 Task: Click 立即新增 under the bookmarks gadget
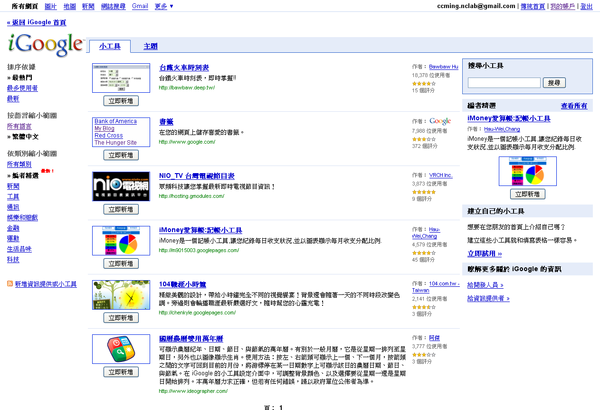(121, 155)
